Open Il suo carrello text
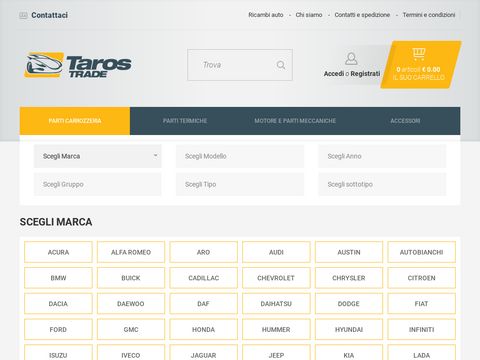This screenshot has width=480, height=360. coord(419,77)
